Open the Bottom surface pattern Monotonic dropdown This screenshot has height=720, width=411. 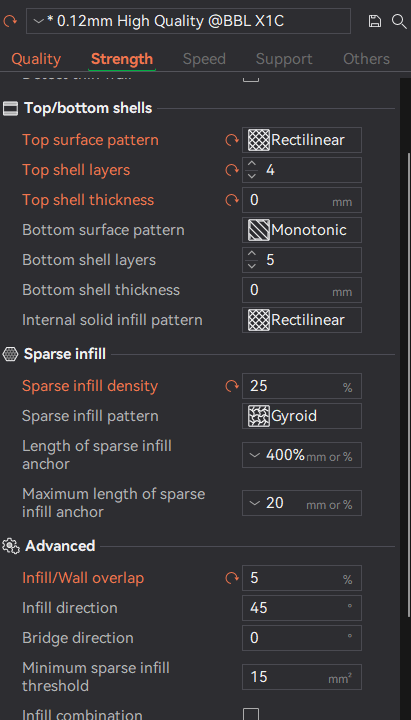pyautogui.click(x=302, y=230)
